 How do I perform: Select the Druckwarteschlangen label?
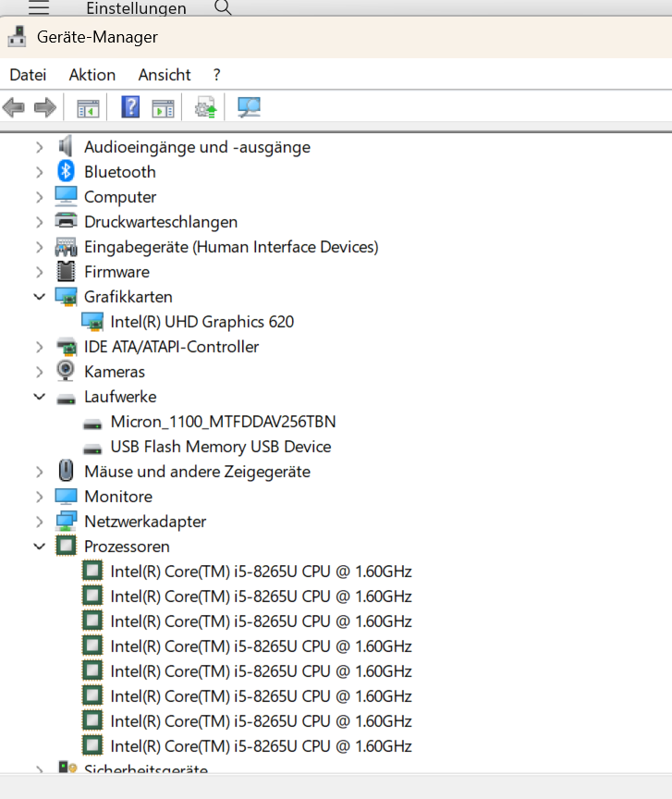coord(161,222)
